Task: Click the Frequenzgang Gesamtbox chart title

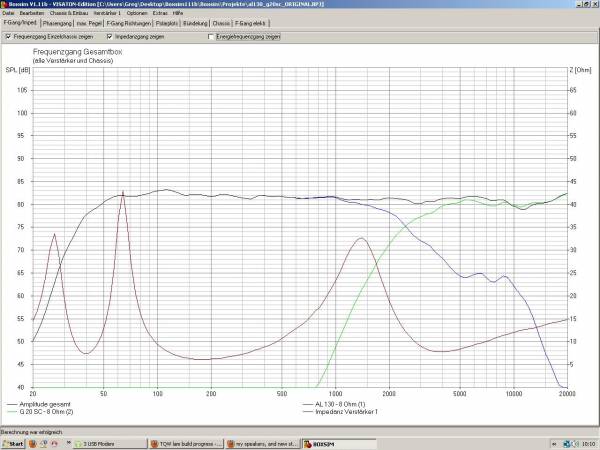Action: (x=77, y=52)
